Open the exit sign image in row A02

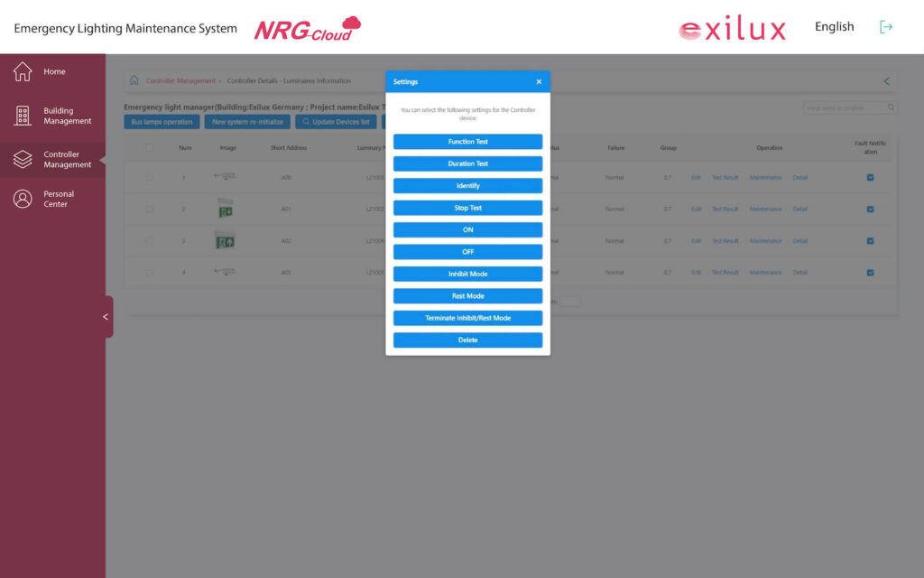[225, 240]
